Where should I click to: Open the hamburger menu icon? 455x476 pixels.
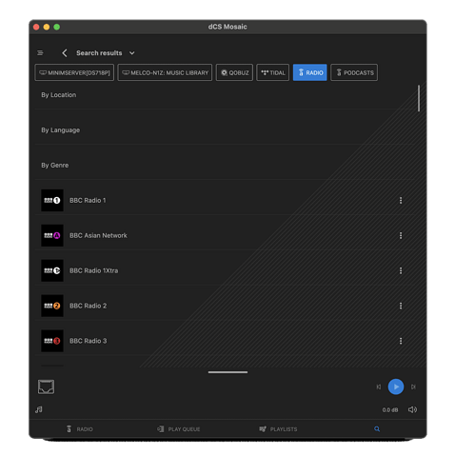point(40,53)
